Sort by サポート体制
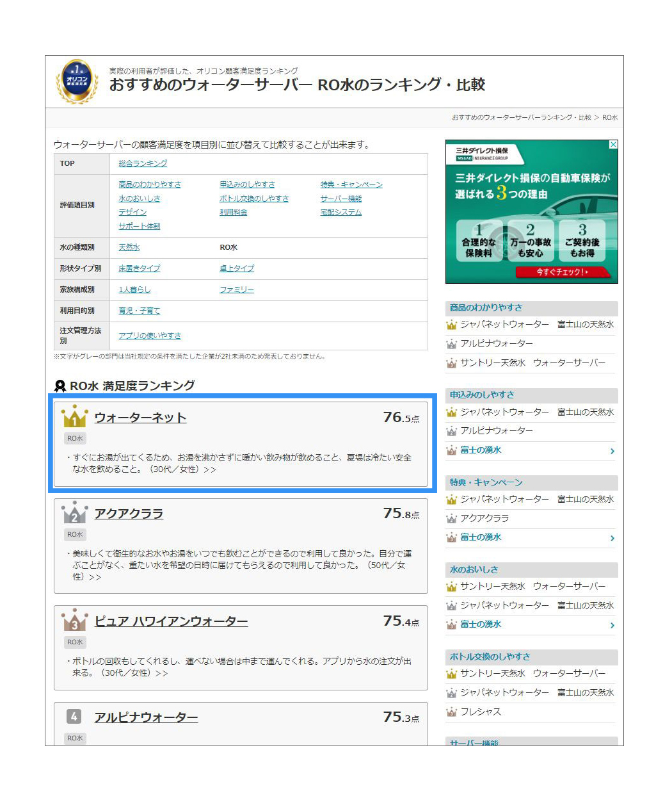Screen dimensions: 672x807 pyautogui.click(x=140, y=226)
